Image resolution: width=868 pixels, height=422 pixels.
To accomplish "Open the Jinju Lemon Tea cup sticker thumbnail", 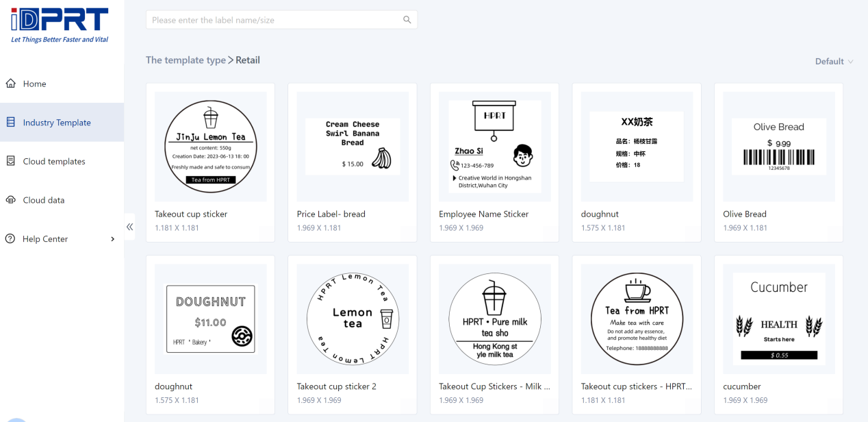I will click(210, 147).
